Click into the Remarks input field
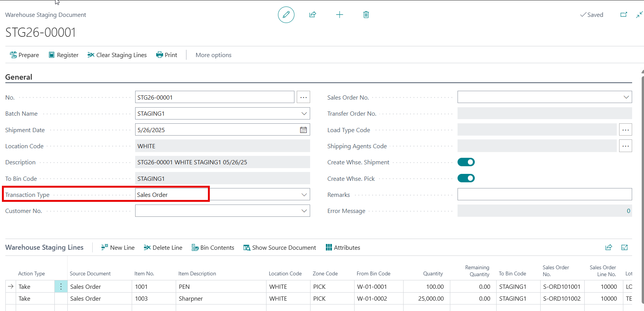This screenshot has width=644, height=311. click(x=544, y=195)
